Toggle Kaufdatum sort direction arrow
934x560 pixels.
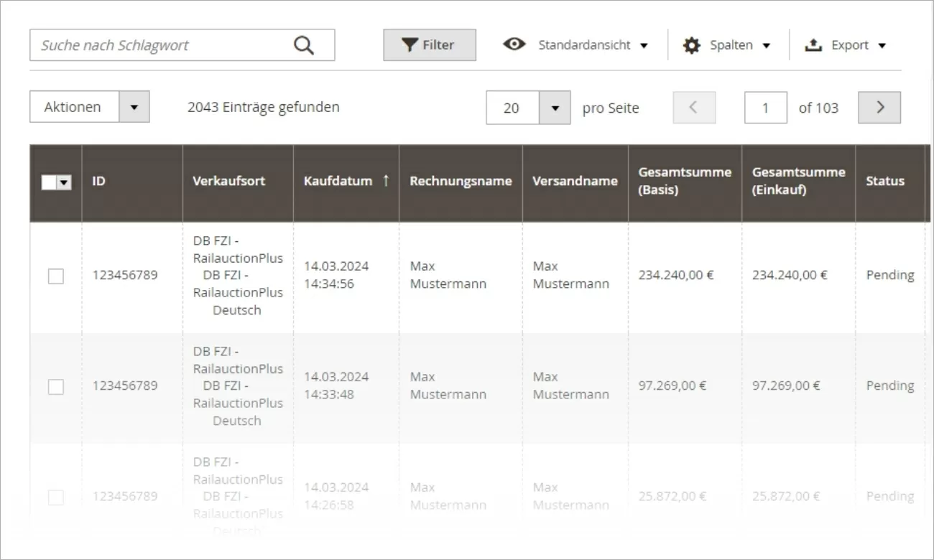[x=385, y=181]
